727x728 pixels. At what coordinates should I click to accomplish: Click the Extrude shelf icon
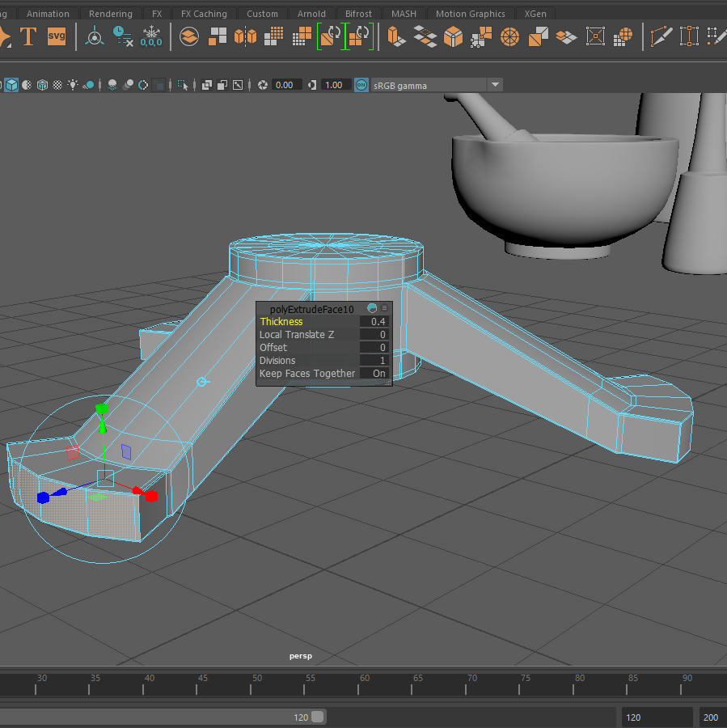[396, 36]
